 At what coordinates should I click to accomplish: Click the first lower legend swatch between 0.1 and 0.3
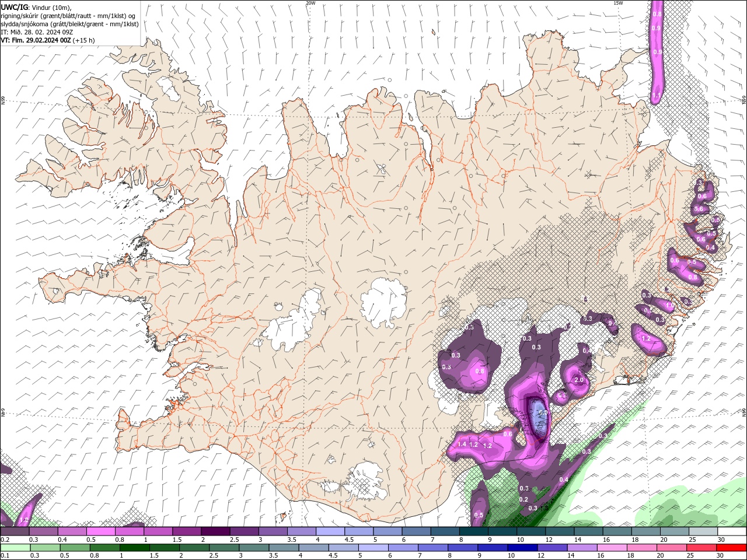(15, 548)
